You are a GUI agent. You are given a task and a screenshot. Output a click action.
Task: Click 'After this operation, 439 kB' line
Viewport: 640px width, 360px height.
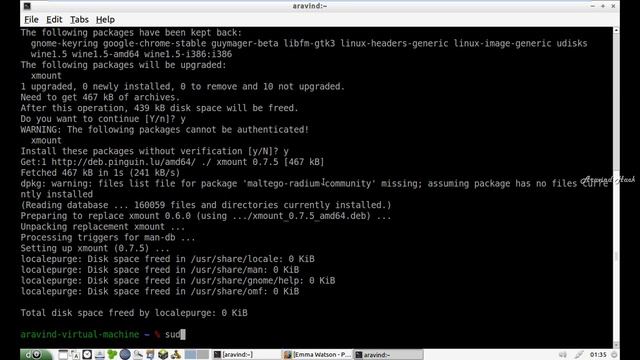pyautogui.click(x=160, y=108)
